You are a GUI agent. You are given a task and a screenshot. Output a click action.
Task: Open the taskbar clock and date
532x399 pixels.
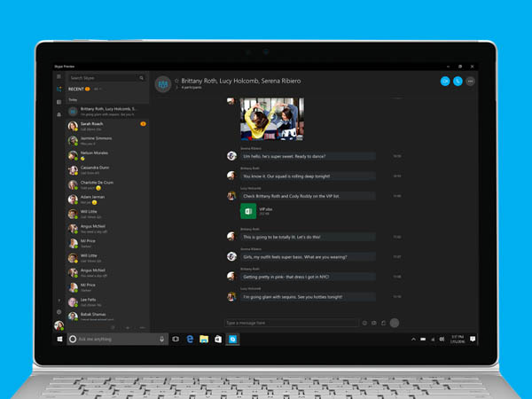tap(457, 339)
